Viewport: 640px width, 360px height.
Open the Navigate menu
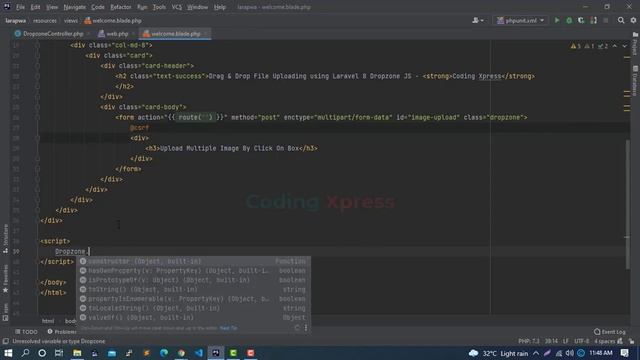[x=75, y=7]
